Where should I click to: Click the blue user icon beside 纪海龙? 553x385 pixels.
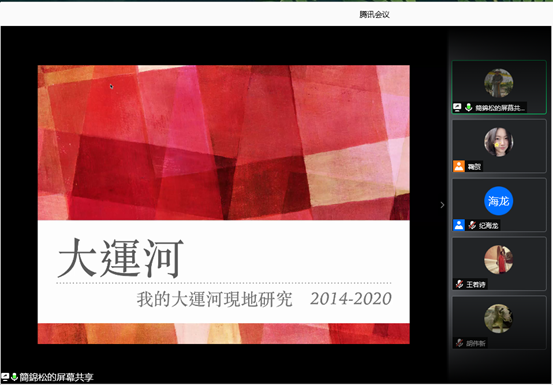pyautogui.click(x=459, y=225)
